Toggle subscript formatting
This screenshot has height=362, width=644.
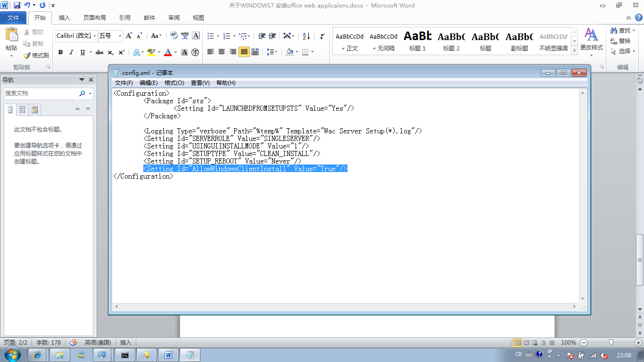(x=110, y=52)
